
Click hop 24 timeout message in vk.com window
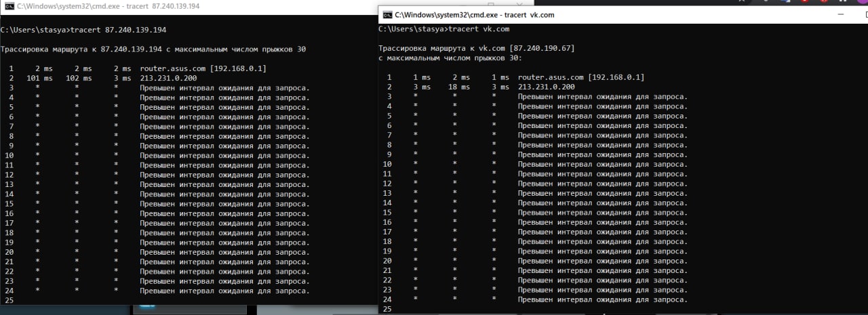tap(602, 299)
